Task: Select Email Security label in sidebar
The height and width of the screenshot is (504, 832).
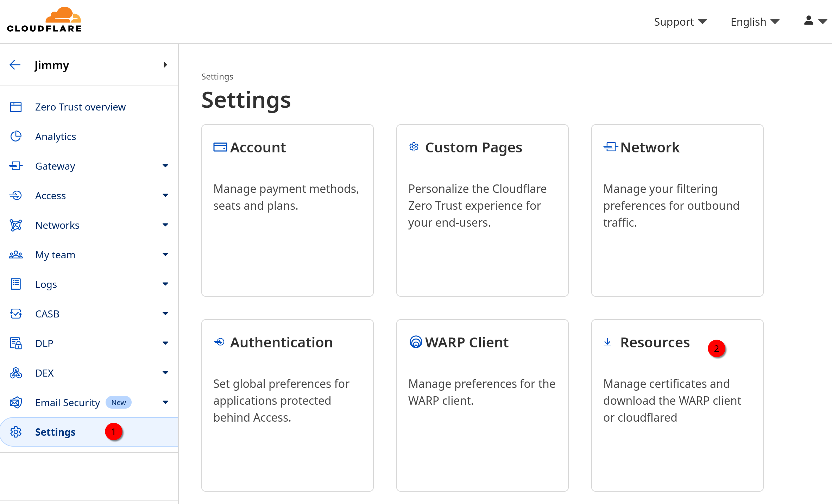Action: pyautogui.click(x=68, y=403)
